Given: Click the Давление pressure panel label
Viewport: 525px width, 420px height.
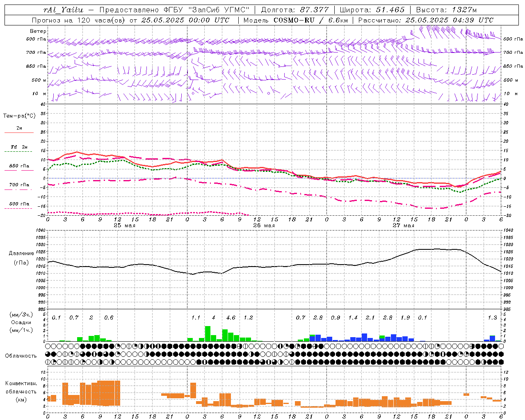Looking at the screenshot, I should 21,253.
